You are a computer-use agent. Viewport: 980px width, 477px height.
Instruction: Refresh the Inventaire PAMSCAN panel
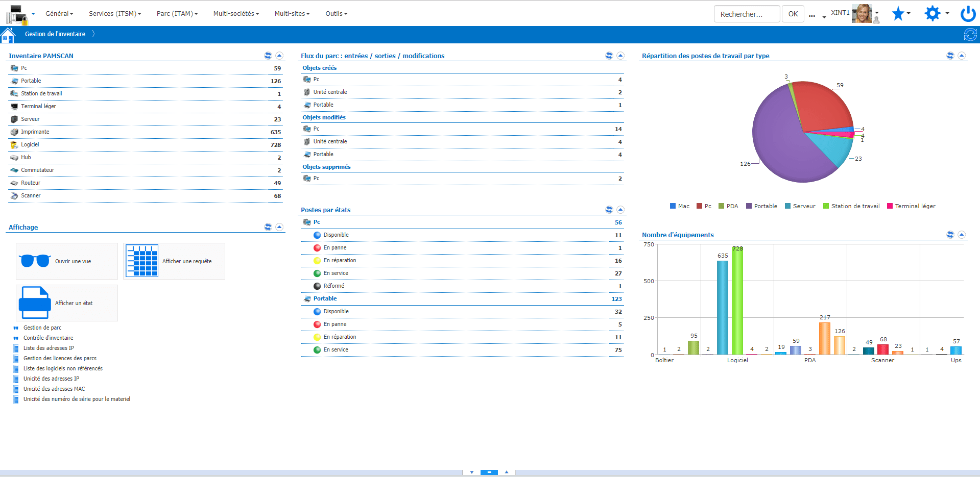click(268, 56)
